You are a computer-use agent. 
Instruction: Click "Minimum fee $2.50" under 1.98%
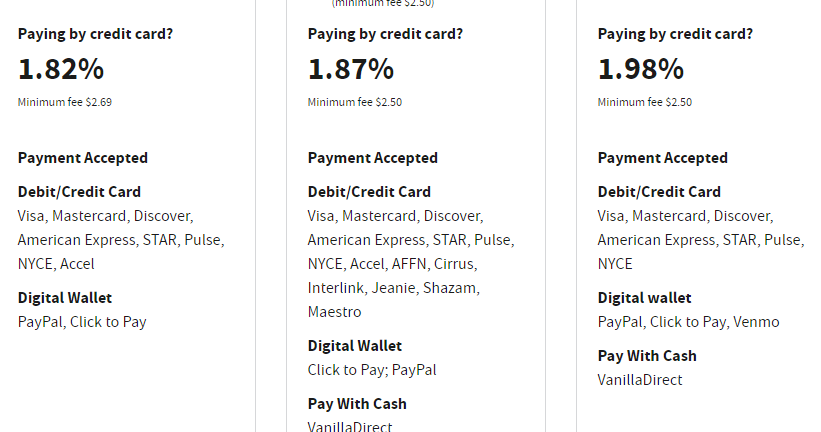(x=645, y=102)
